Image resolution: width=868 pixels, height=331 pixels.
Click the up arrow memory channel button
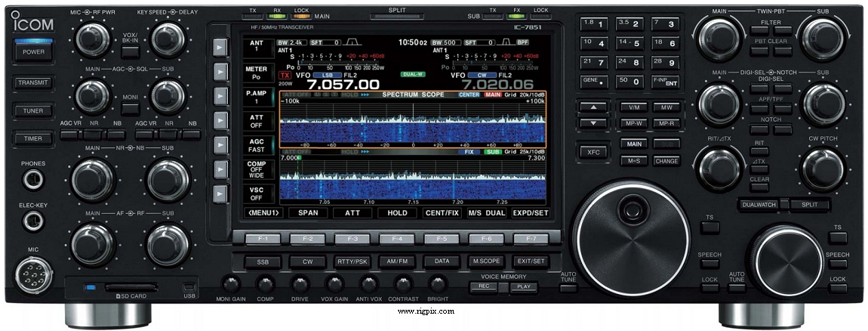[x=593, y=107]
